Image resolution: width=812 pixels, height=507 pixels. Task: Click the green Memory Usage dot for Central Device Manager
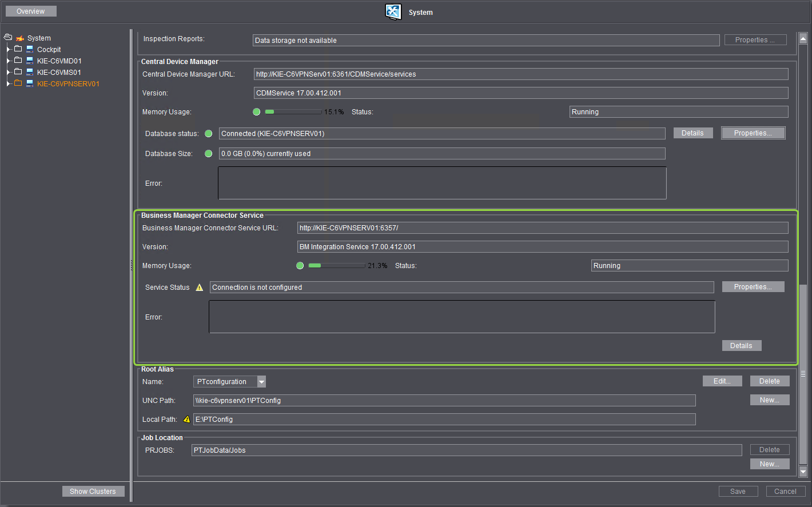tap(256, 111)
